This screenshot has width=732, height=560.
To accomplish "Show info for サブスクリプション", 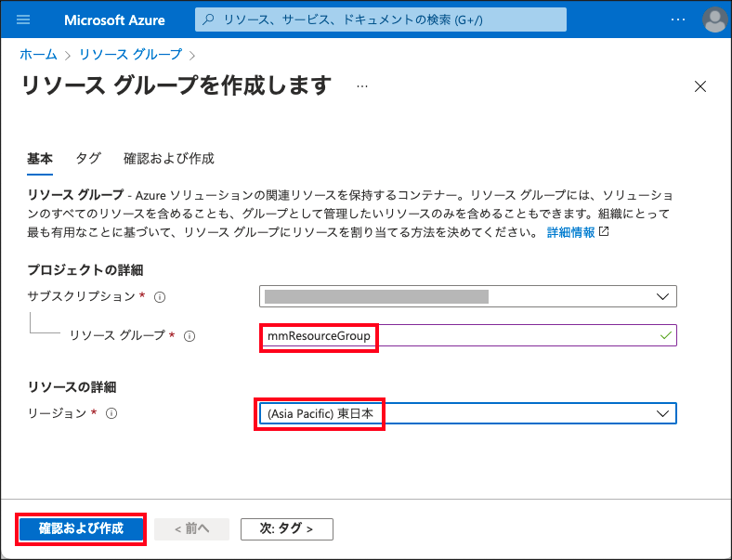I will (x=160, y=297).
